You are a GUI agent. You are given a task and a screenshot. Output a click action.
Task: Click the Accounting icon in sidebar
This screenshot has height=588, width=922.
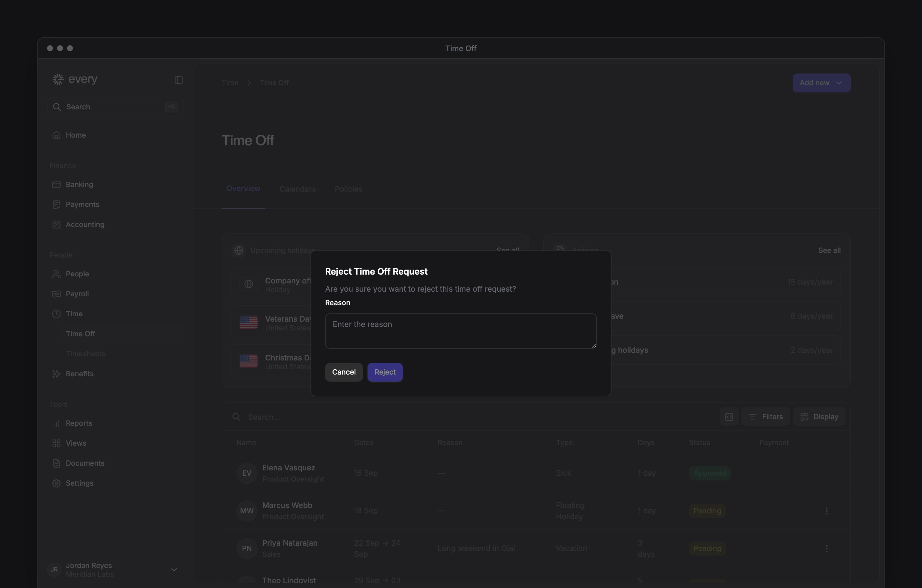pyautogui.click(x=56, y=224)
